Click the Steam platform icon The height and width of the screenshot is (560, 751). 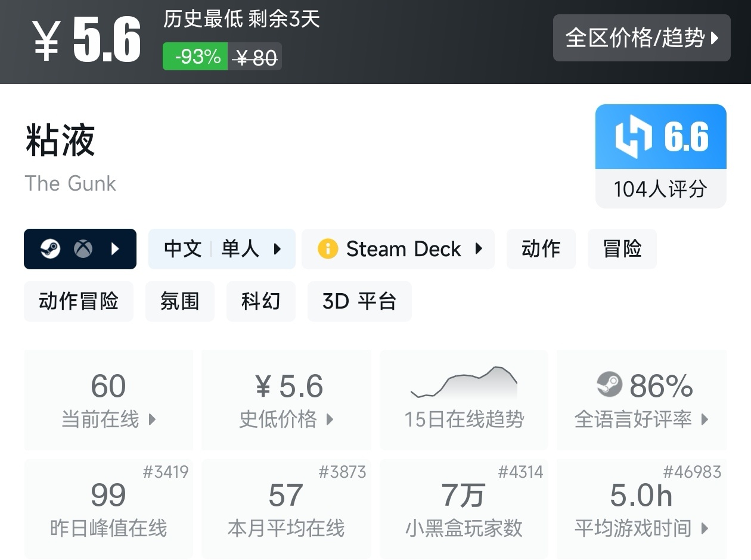[x=50, y=248]
